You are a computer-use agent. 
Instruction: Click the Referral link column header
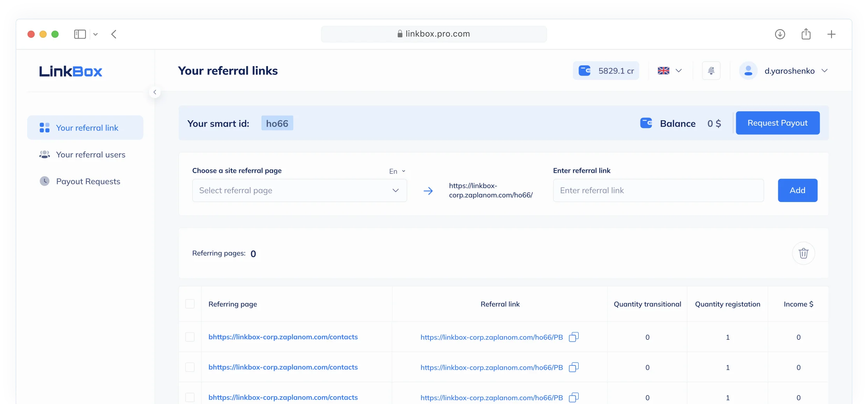point(500,304)
